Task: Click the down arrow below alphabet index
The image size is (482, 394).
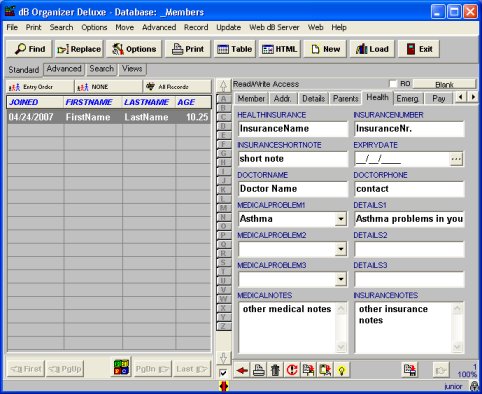Action: click(223, 358)
